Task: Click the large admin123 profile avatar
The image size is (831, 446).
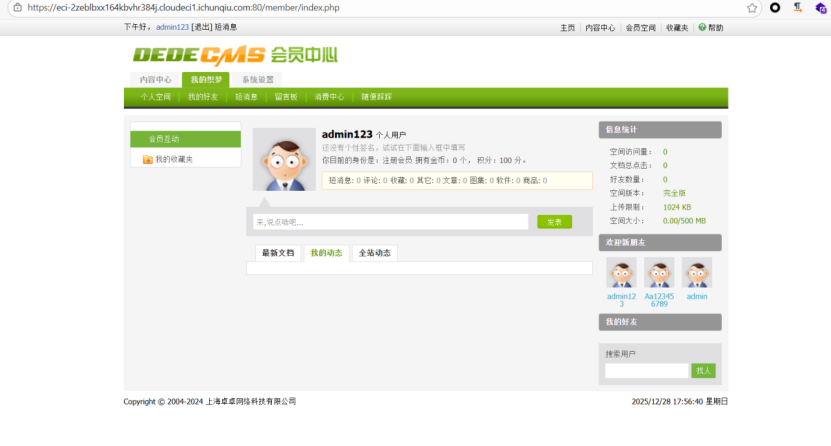Action: pos(284,160)
